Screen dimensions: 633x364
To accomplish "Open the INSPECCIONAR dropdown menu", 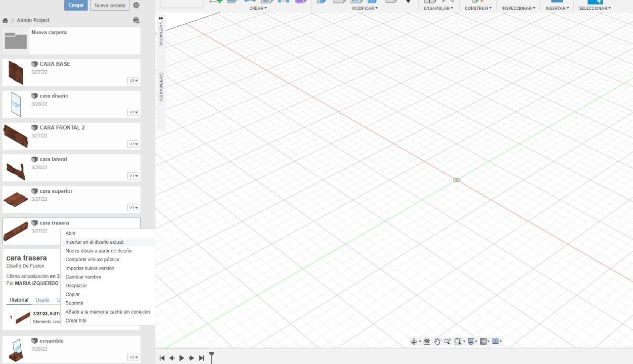I will [x=519, y=8].
